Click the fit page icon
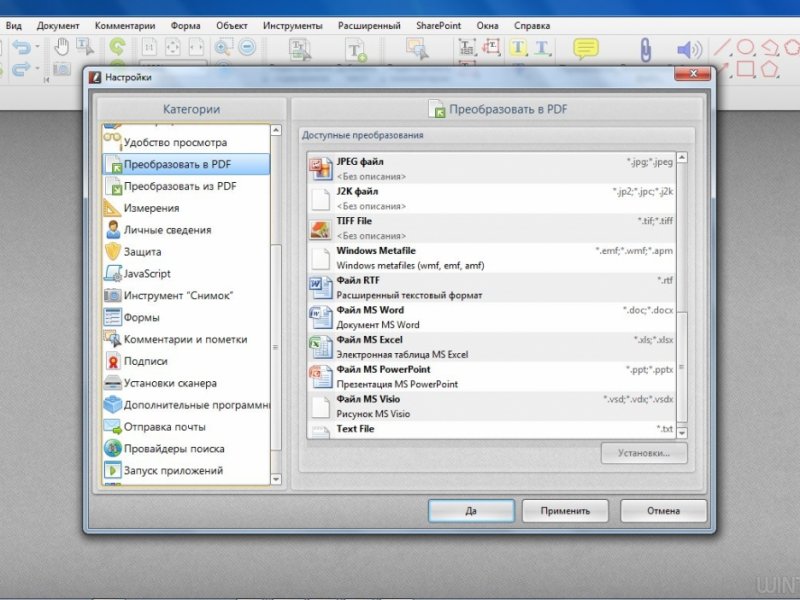The width and height of the screenshot is (800, 600). pyautogui.click(x=173, y=47)
